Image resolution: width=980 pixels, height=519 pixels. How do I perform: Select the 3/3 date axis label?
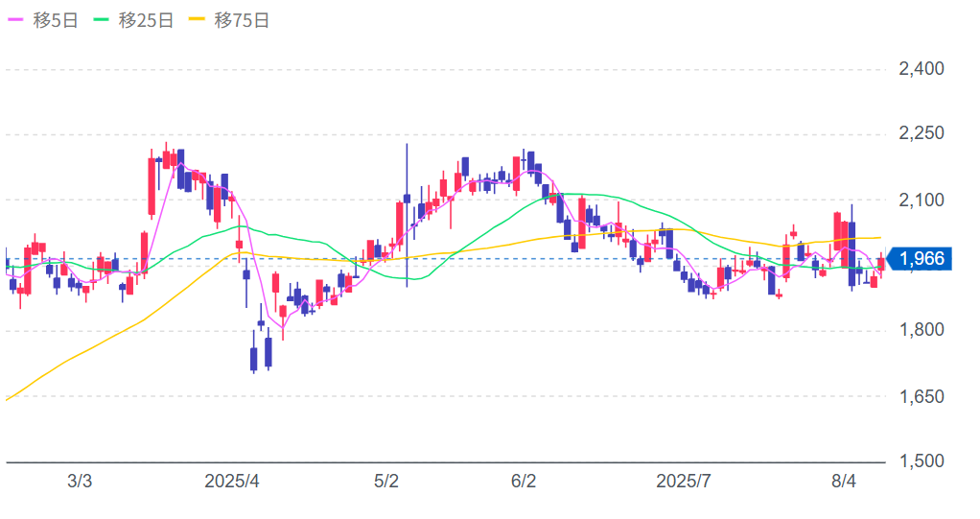click(81, 482)
